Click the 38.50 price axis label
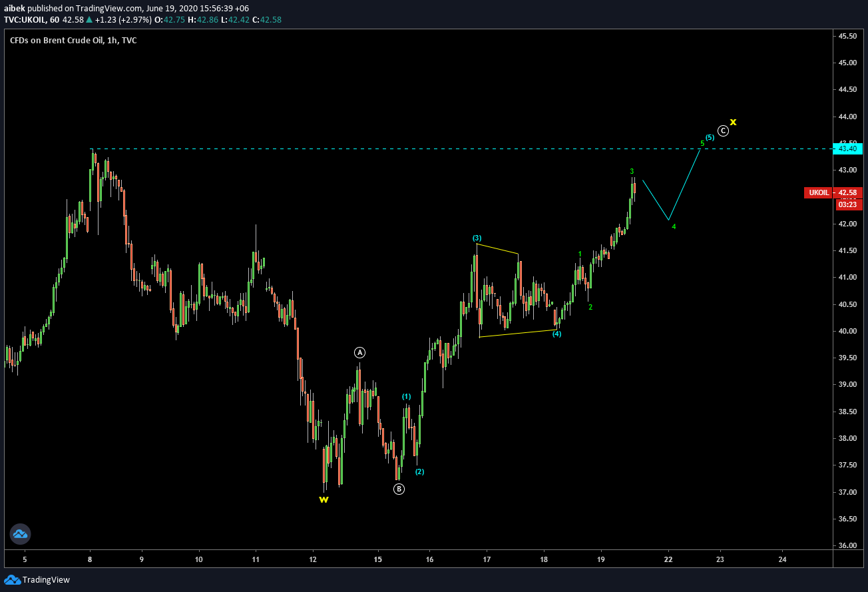868x592 pixels. [x=847, y=412]
